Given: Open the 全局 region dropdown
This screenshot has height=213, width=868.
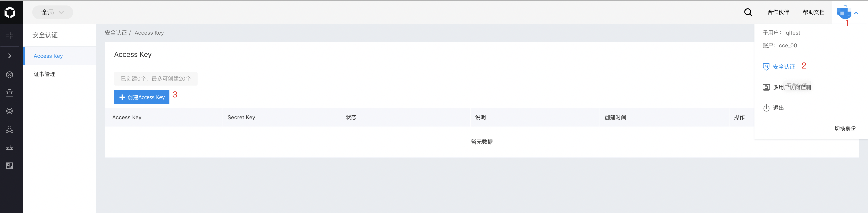Looking at the screenshot, I should (x=52, y=13).
